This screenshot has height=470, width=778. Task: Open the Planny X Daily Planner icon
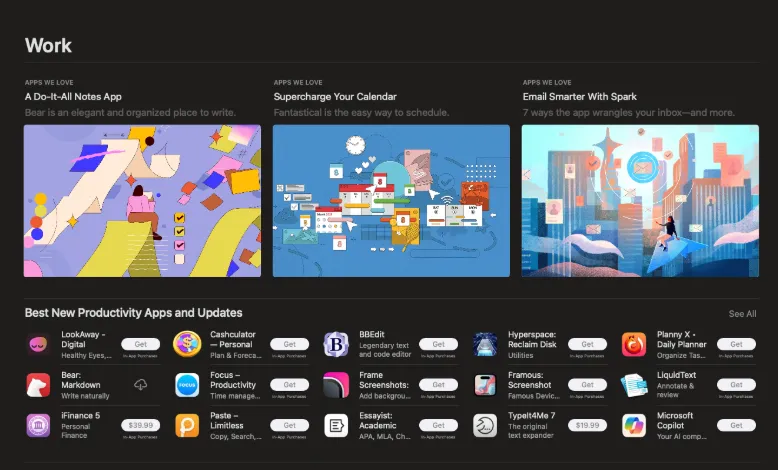pos(634,344)
